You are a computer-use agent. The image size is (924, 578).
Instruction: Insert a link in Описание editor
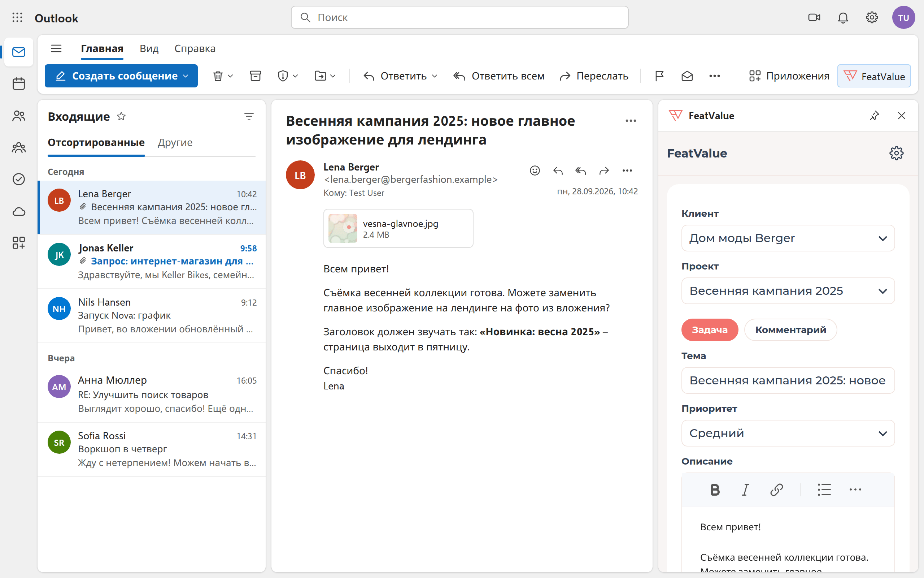coord(777,490)
